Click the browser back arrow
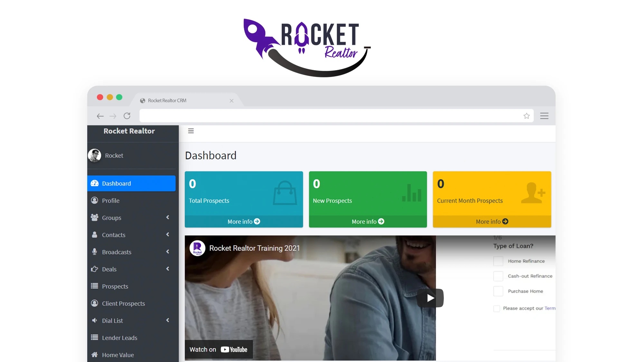Screen dimensions: 644x362 [x=100, y=116]
